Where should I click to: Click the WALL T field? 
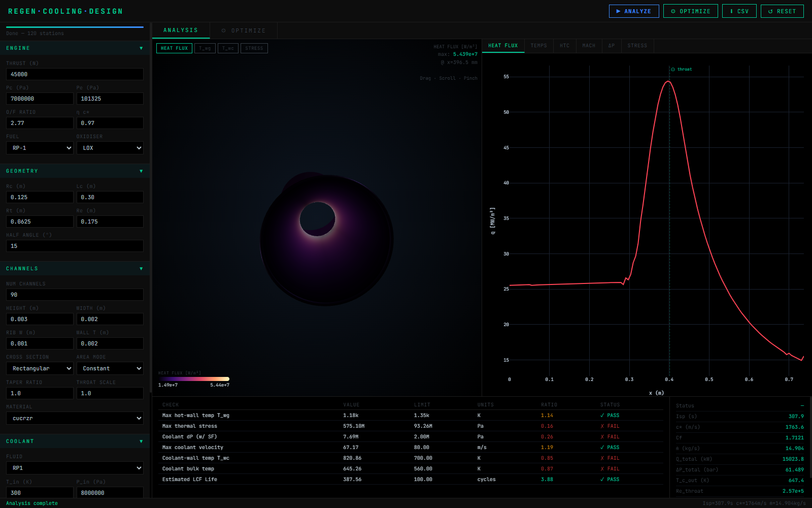[110, 343]
